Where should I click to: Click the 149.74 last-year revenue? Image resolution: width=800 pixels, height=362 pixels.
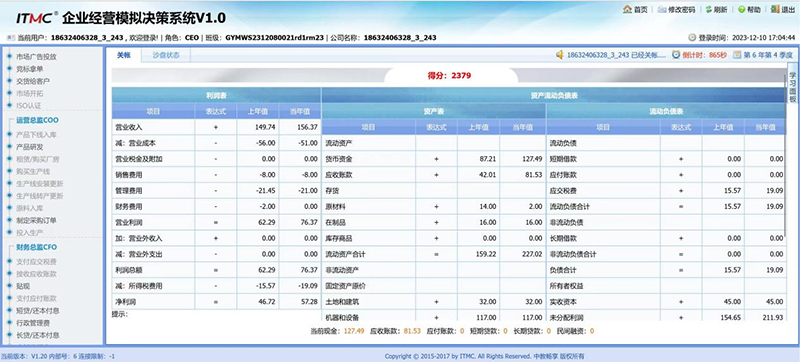click(x=265, y=127)
